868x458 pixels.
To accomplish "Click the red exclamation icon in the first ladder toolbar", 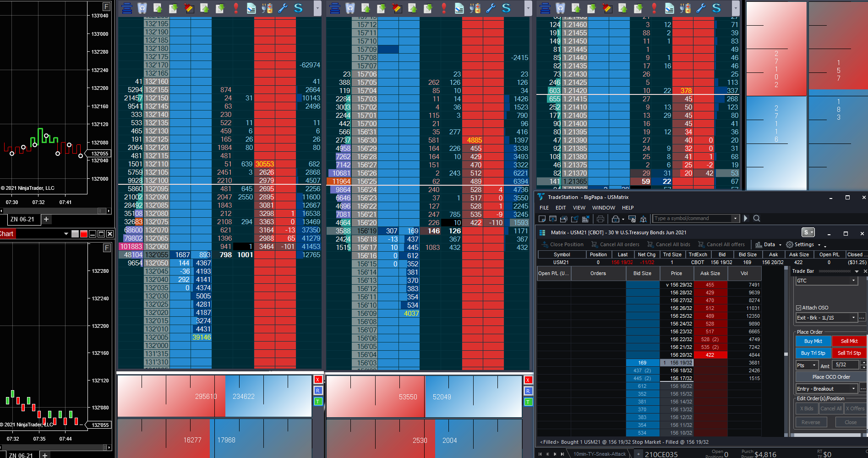I will pos(236,8).
